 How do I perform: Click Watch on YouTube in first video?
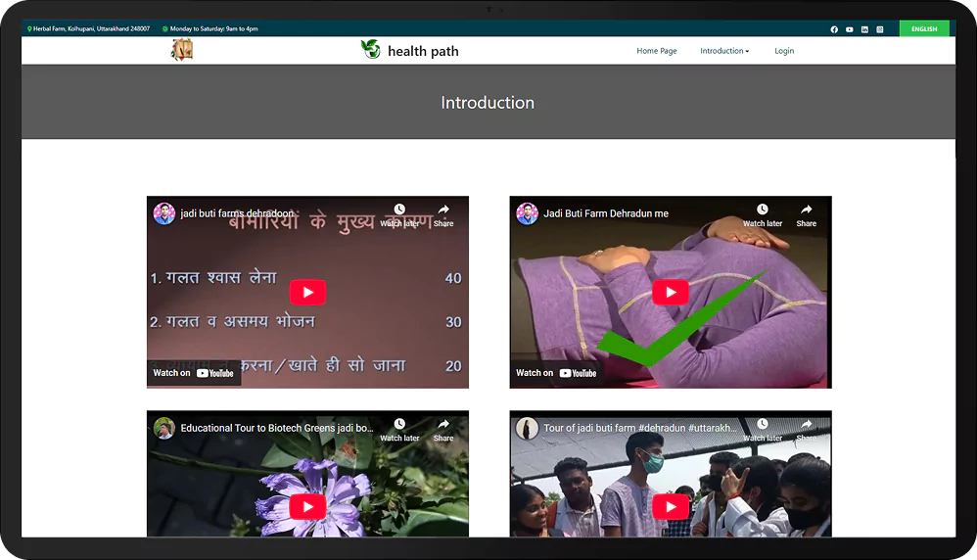coord(194,373)
